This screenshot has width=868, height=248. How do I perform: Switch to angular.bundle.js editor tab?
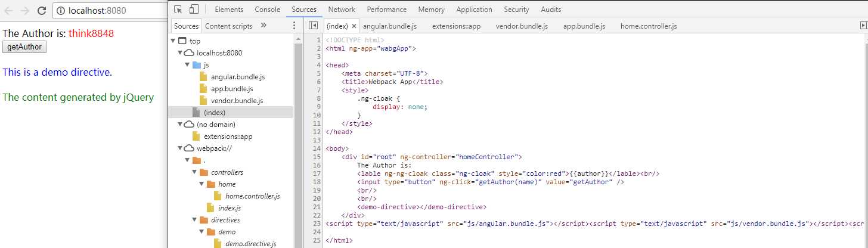(x=389, y=26)
